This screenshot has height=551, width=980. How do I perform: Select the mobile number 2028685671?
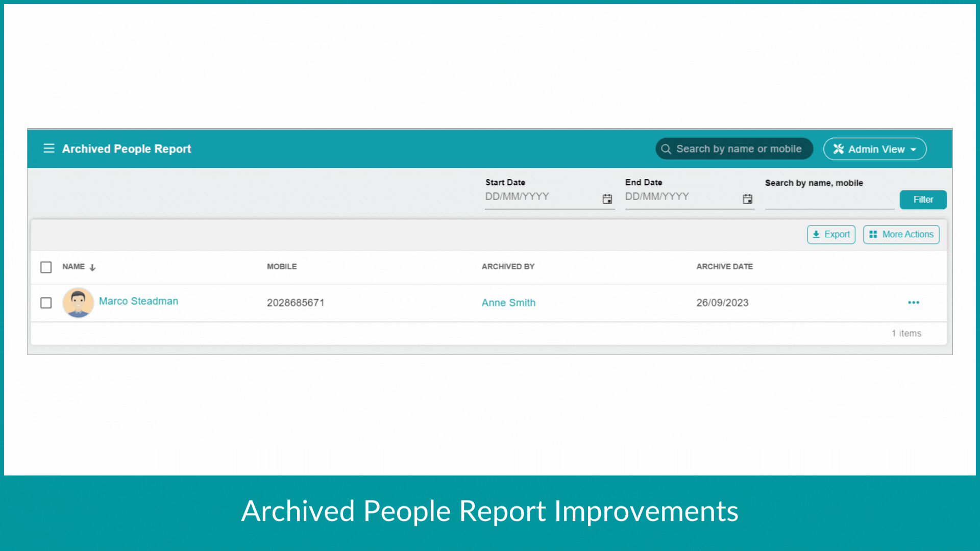296,303
